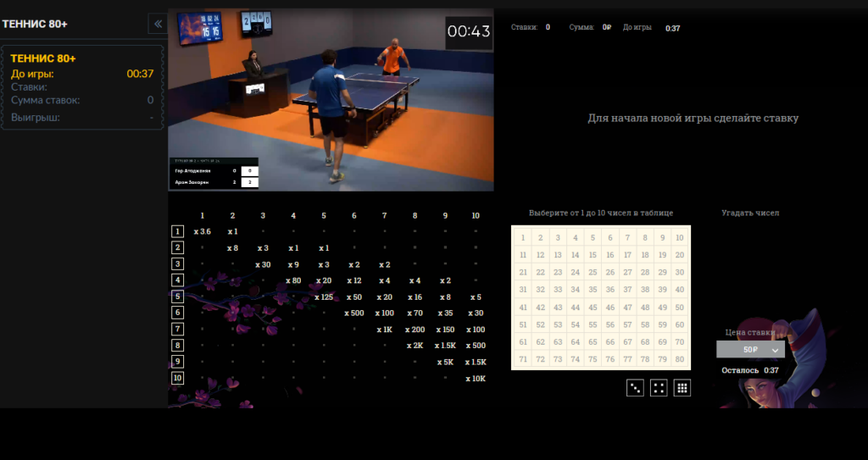The height and width of the screenshot is (460, 868).
Task: Click the 'Ставки:' counter in the top bar
Action: click(x=531, y=27)
